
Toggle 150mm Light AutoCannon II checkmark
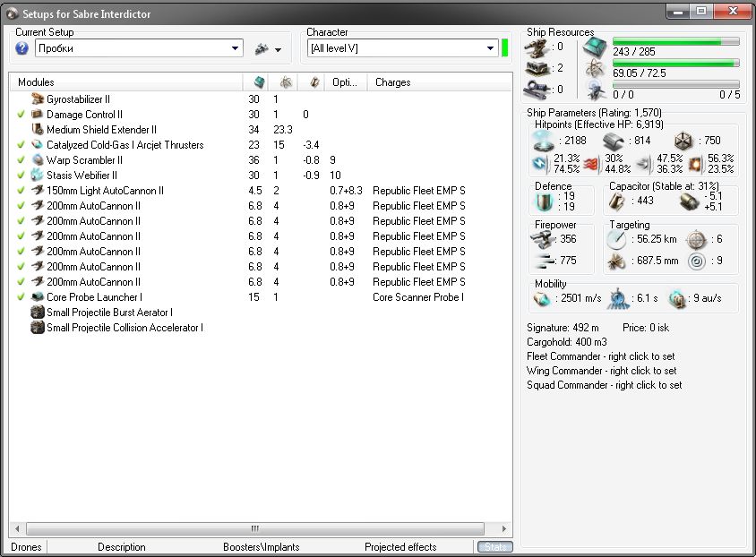click(x=21, y=191)
